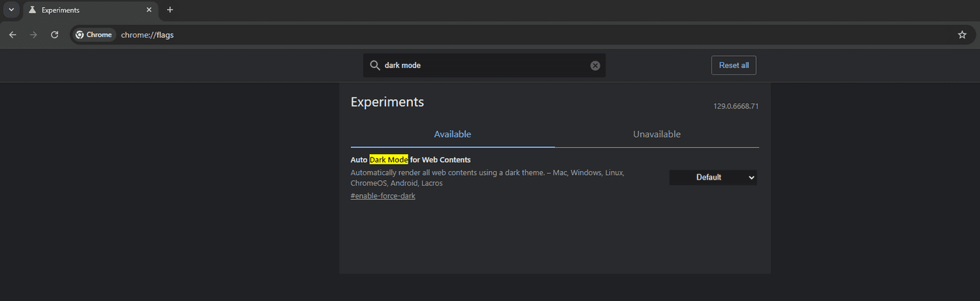Click the Auto Dark Mode for Web Contents title
The image size is (980, 301).
pos(410,160)
